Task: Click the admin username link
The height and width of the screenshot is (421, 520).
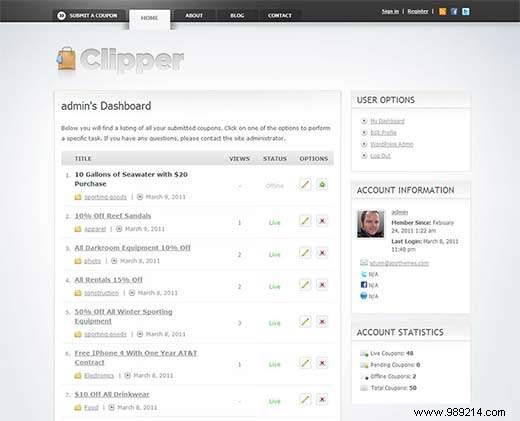Action: (x=400, y=212)
